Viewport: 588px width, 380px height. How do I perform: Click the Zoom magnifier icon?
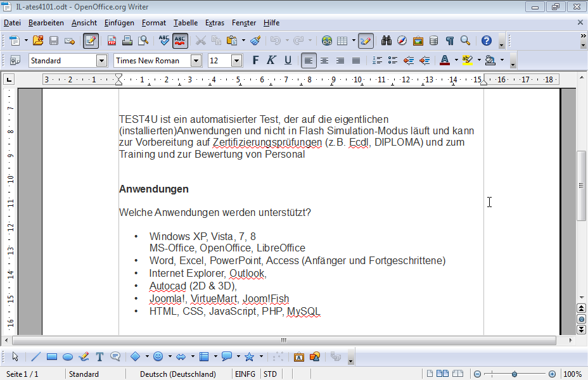point(465,41)
